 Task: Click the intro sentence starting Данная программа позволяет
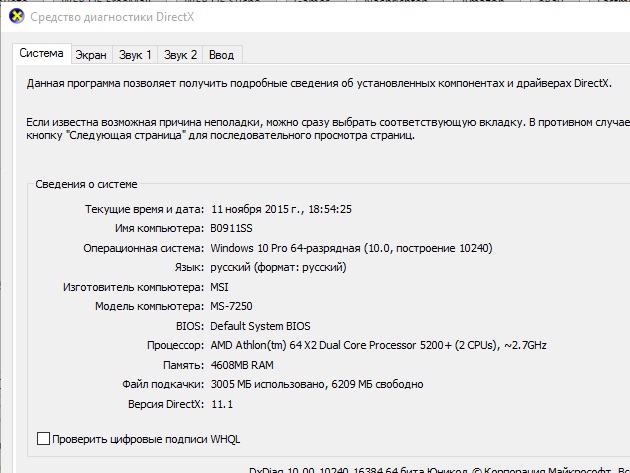[319, 84]
